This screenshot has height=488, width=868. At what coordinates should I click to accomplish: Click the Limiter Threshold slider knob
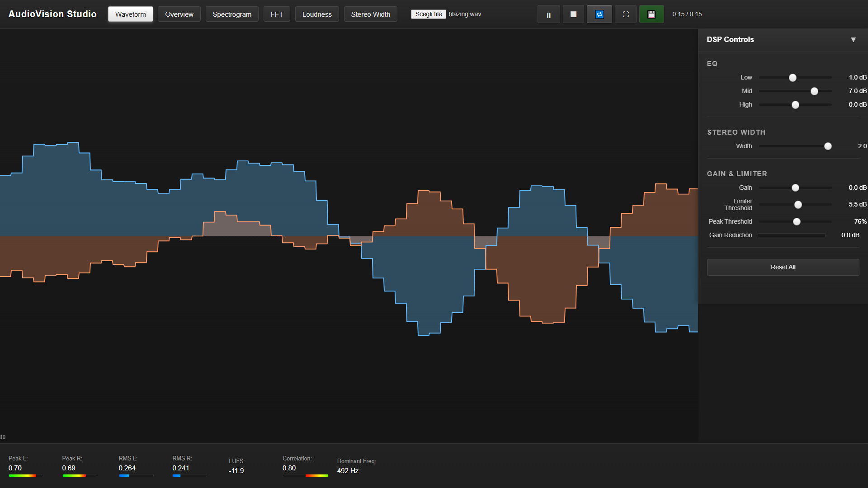point(798,205)
